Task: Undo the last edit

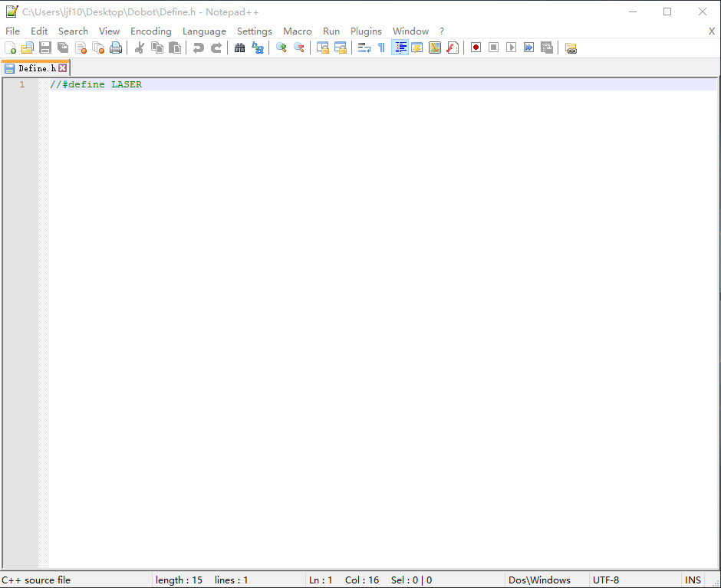Action: click(x=198, y=47)
